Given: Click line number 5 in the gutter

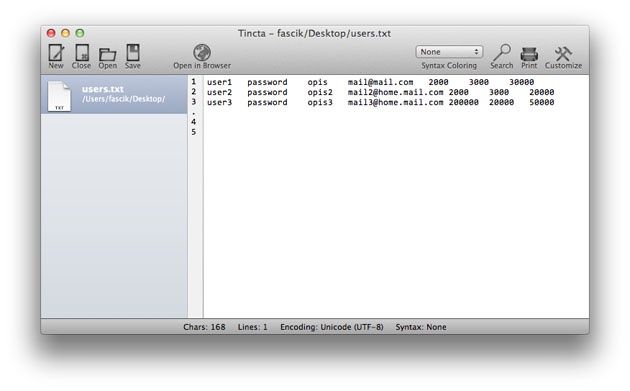Looking at the screenshot, I should click(194, 132).
